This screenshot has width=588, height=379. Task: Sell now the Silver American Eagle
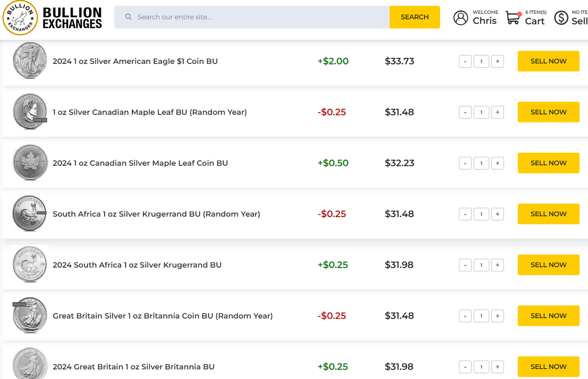tap(548, 61)
